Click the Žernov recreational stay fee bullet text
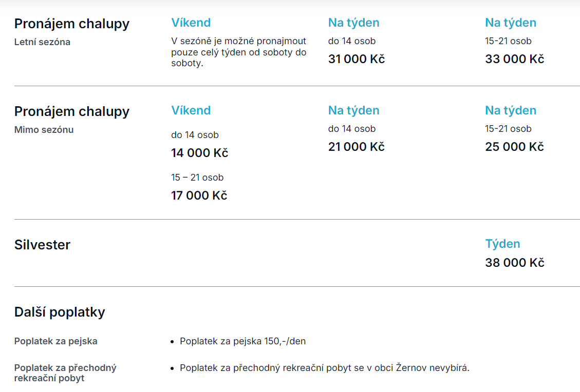 [x=324, y=367]
